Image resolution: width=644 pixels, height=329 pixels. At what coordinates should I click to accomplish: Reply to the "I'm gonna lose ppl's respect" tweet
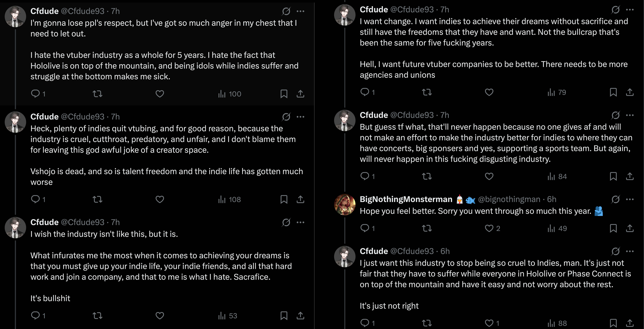click(x=35, y=94)
